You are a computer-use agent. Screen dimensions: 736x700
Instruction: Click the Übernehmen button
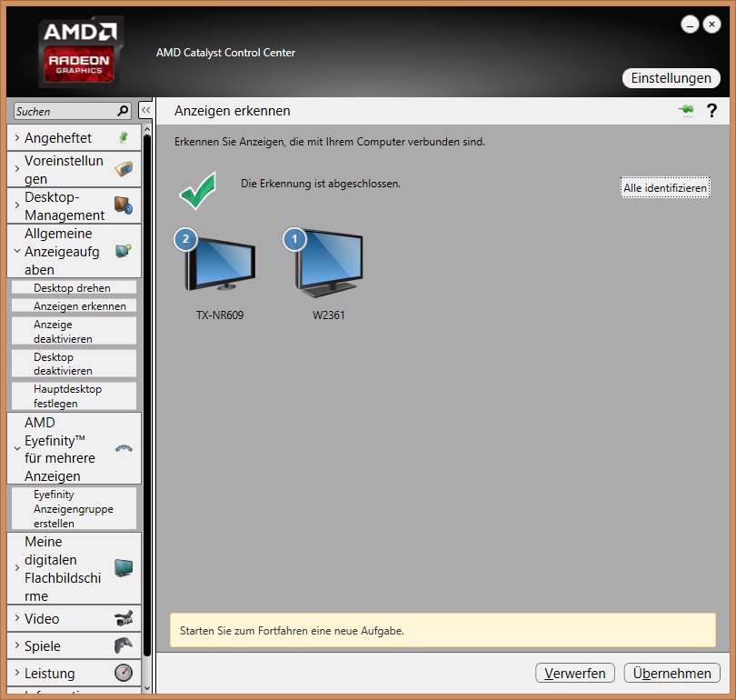pos(671,673)
